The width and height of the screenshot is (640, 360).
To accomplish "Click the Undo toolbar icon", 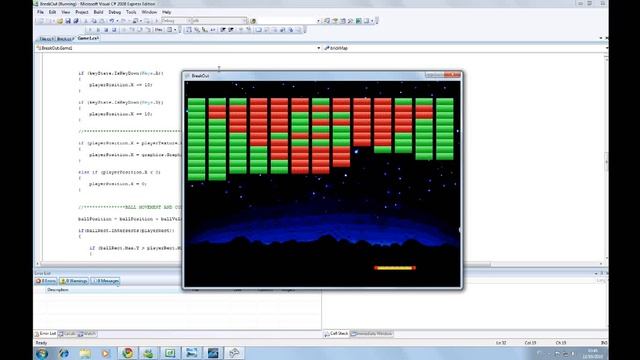I will pyautogui.click(x=112, y=21).
